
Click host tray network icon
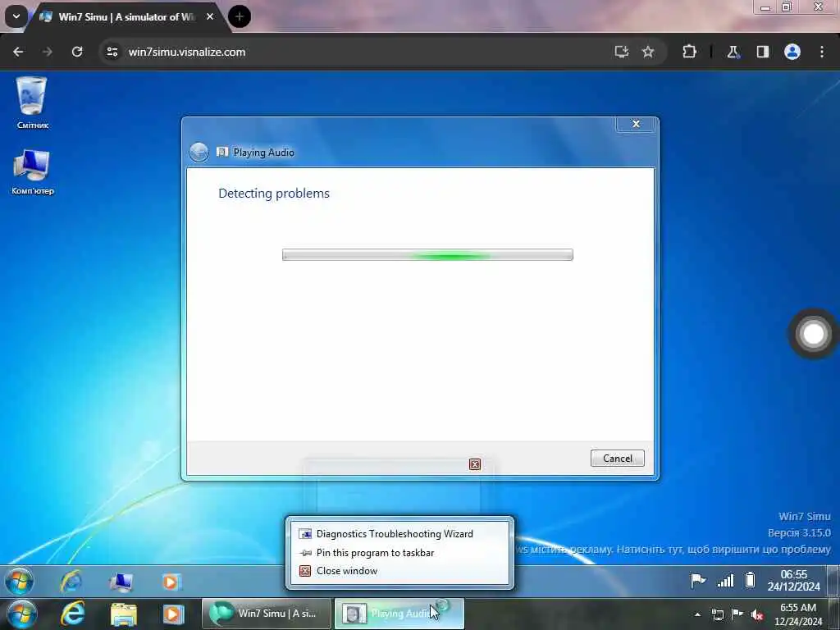717,615
